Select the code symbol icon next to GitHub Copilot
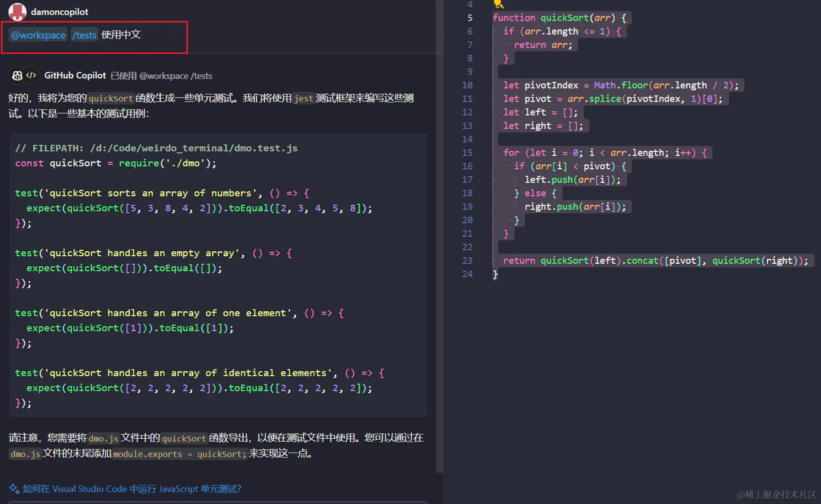 [31, 75]
